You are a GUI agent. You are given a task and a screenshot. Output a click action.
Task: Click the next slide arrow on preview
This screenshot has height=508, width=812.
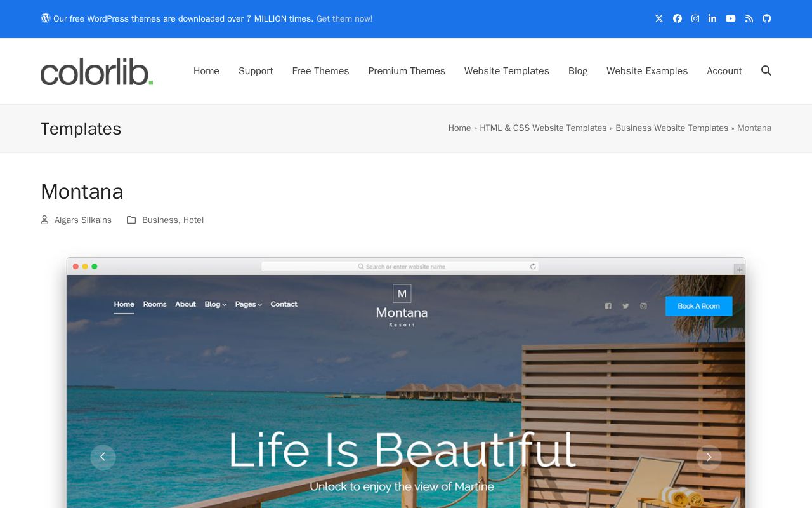[709, 457]
